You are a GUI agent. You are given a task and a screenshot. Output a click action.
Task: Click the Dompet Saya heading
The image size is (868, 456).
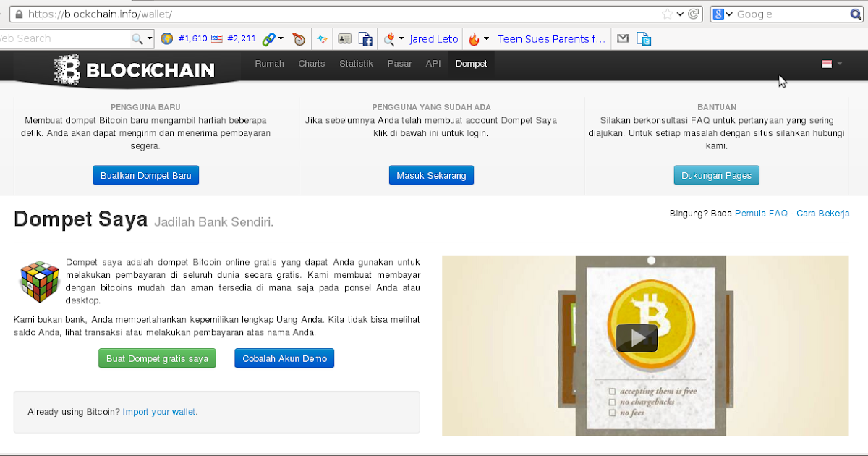80,219
